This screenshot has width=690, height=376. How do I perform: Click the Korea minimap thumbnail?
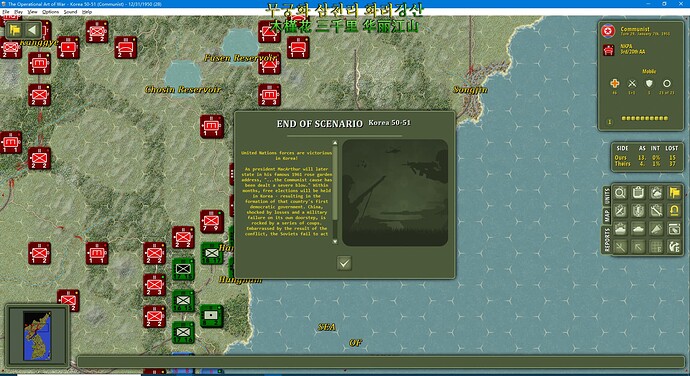click(37, 336)
